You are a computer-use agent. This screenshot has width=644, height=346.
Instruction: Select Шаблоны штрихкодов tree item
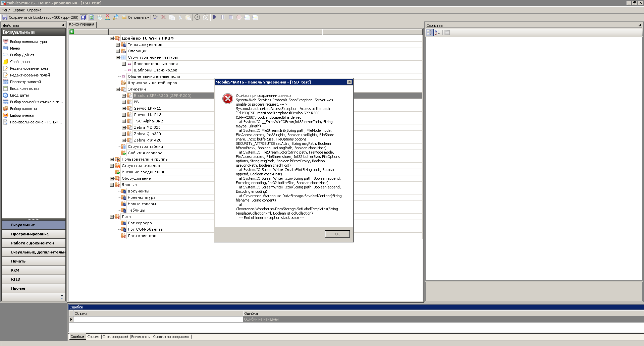pos(155,70)
